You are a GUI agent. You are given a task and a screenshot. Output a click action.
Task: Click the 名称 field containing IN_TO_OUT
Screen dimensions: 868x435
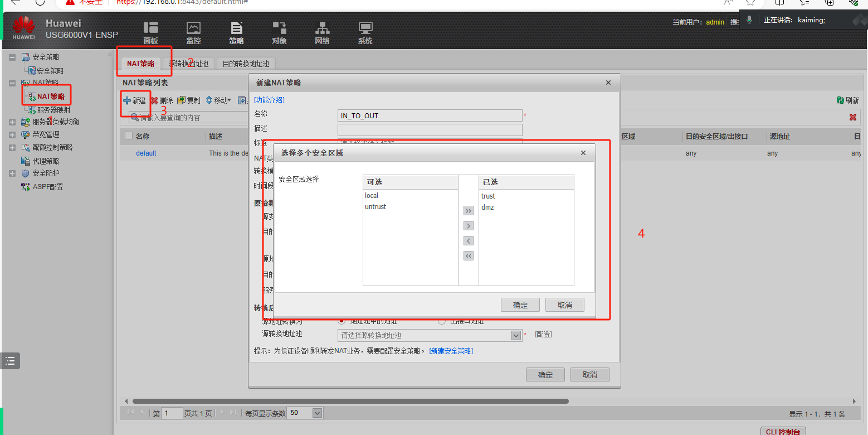click(430, 115)
